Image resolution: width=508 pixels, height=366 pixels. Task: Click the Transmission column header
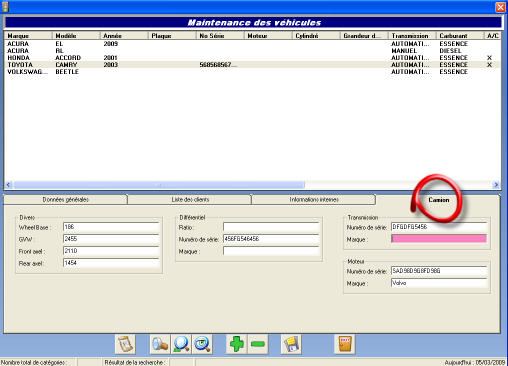click(412, 35)
